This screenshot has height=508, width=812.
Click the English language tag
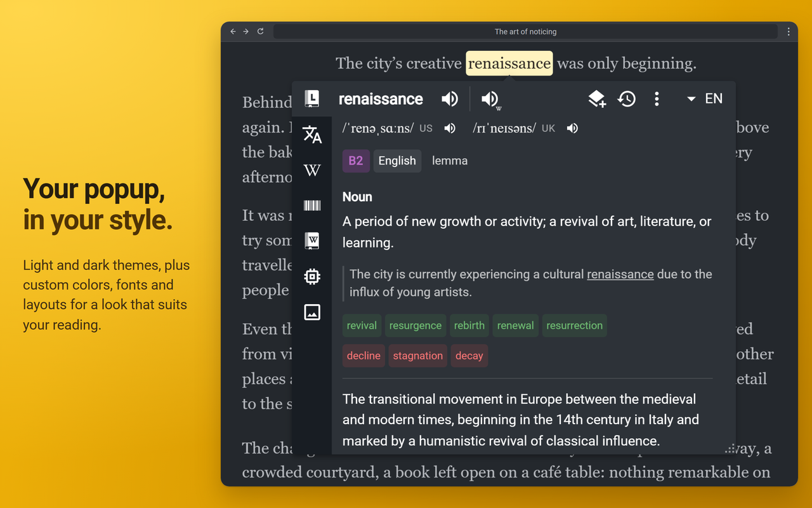pyautogui.click(x=397, y=161)
